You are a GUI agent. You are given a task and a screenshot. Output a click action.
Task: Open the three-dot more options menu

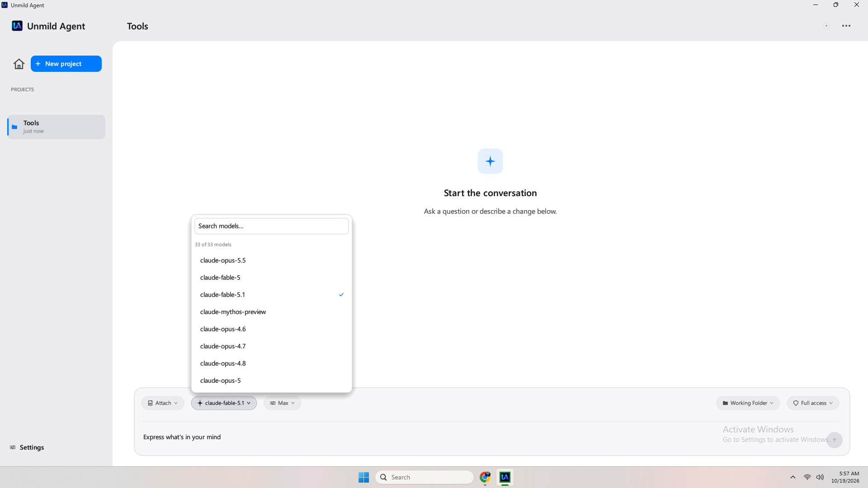coord(846,26)
